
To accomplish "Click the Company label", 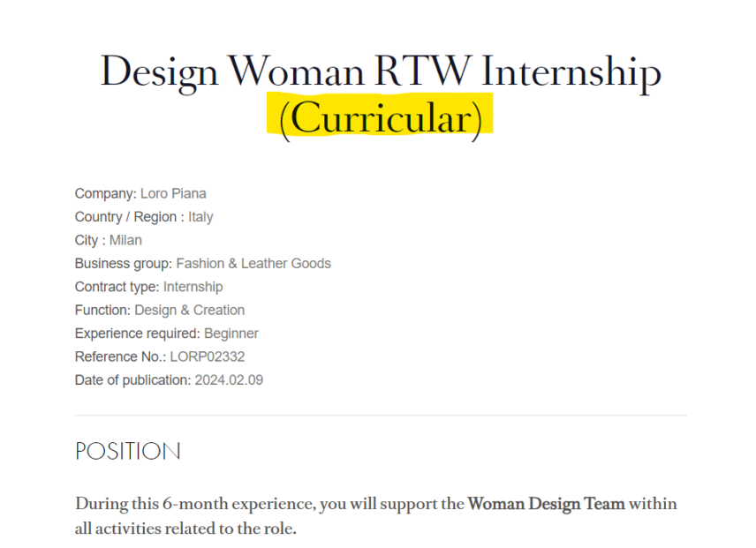I will point(106,194).
